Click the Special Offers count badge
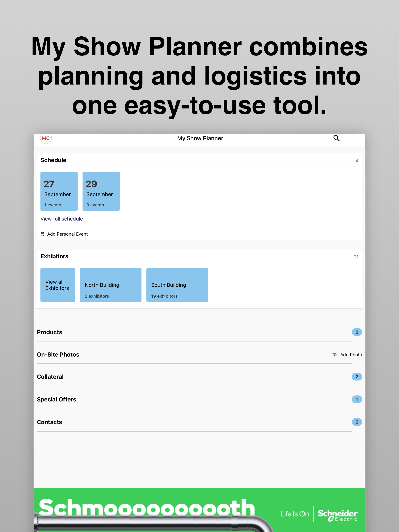Screen dimensions: 399x532 click(357, 399)
